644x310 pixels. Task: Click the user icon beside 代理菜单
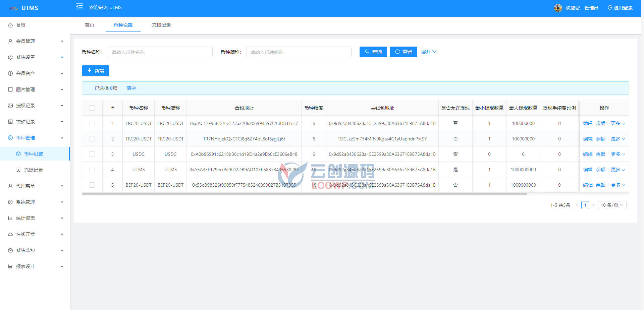point(10,186)
